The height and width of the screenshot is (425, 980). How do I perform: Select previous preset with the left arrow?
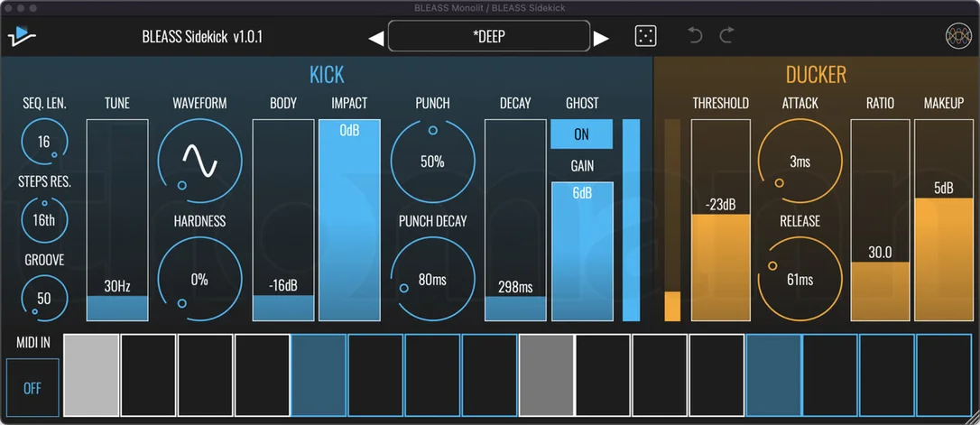click(375, 39)
